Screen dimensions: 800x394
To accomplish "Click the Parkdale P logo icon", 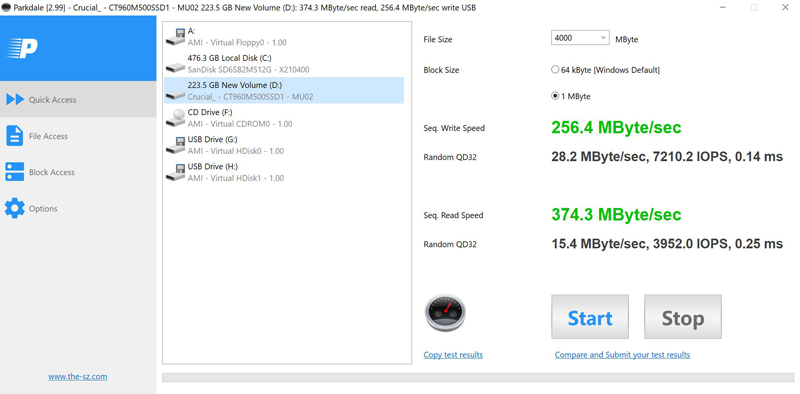I will click(22, 48).
